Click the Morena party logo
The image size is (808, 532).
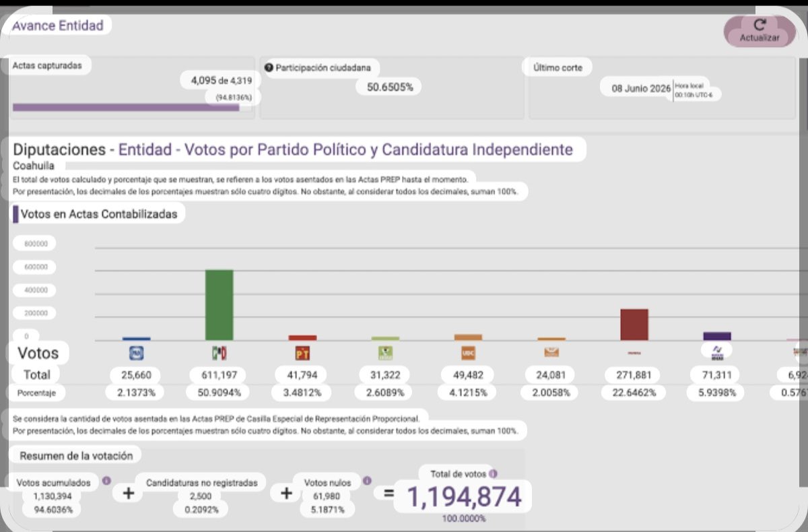click(634, 352)
